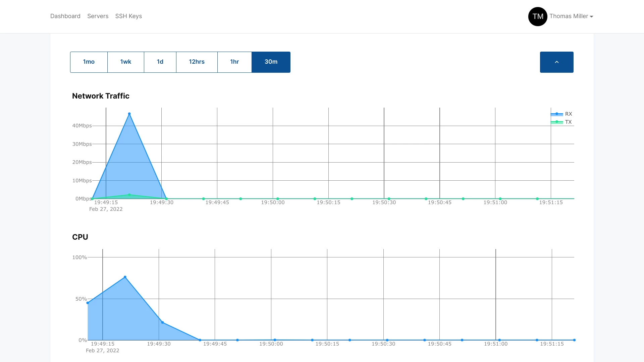Click the last CPU data point at right edge

574,340
